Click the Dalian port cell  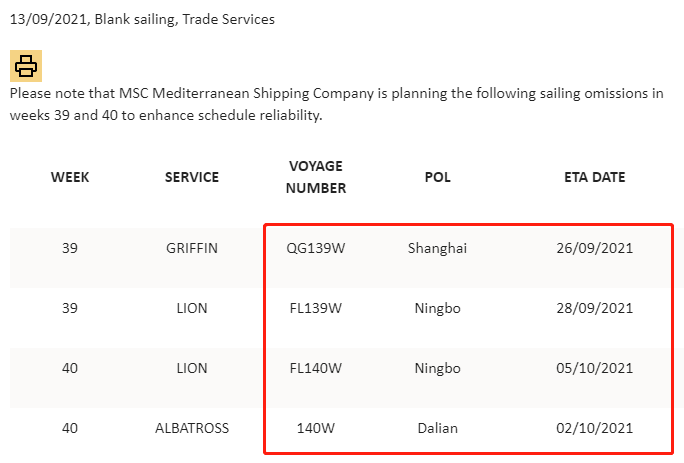click(438, 428)
